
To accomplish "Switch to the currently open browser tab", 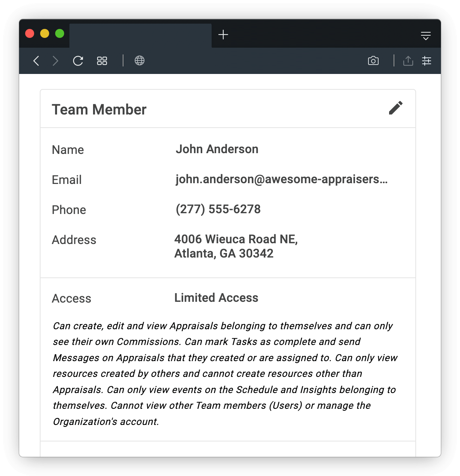I will (x=141, y=35).
